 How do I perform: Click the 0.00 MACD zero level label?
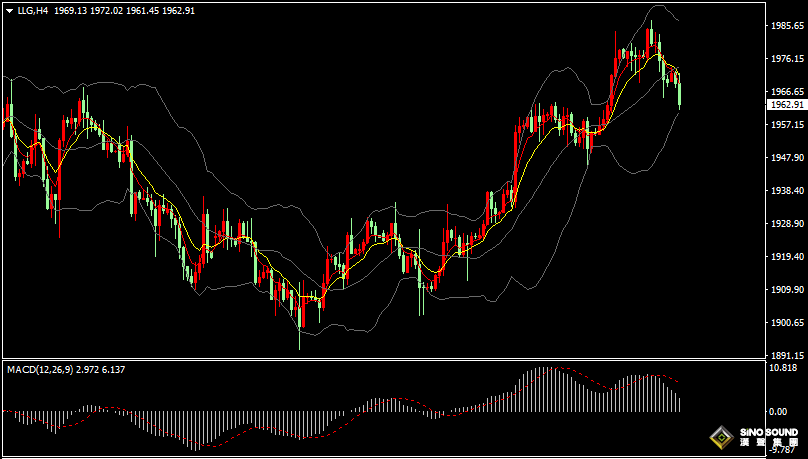[776, 411]
